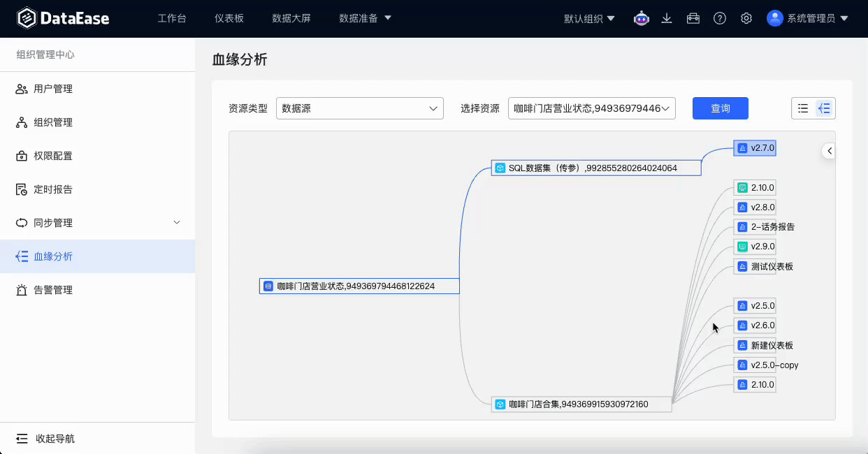
Task: Click the 用户管理 sidebar icon
Action: tap(21, 89)
